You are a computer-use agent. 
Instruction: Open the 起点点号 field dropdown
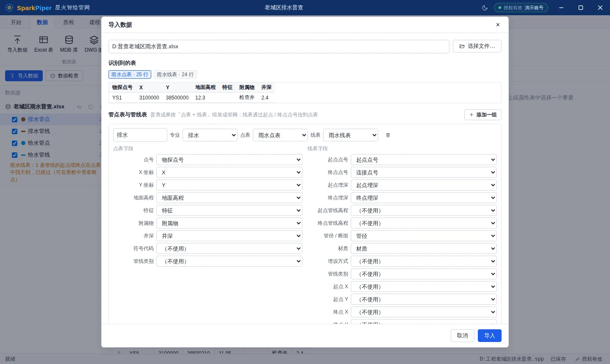pos(424,160)
